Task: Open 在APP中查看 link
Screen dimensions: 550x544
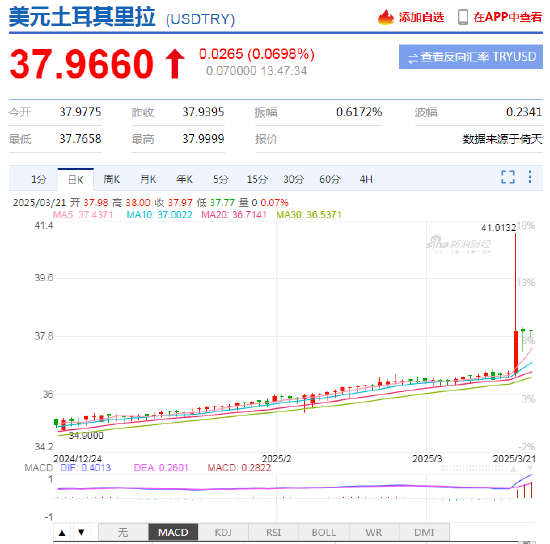Action: pos(508,17)
